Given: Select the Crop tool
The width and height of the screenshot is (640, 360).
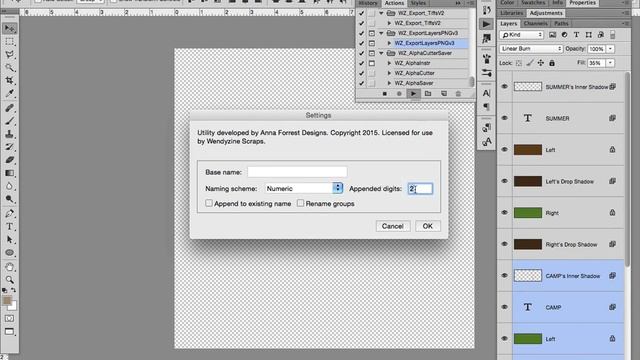Looking at the screenshot, I should [9, 81].
